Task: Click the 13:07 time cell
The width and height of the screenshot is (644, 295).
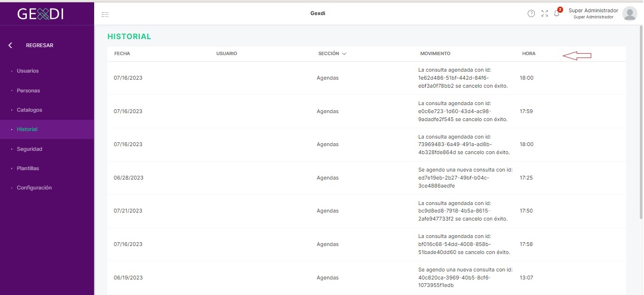Action: (526, 278)
